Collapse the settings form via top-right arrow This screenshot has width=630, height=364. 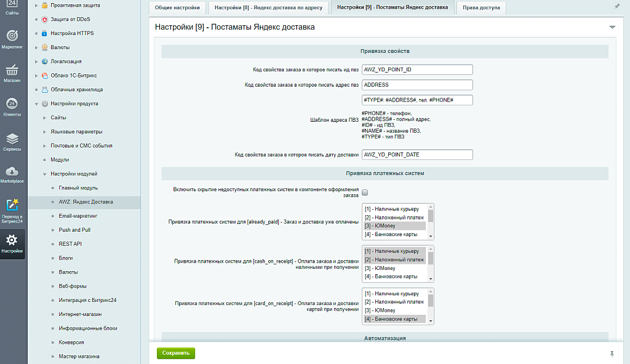612,27
